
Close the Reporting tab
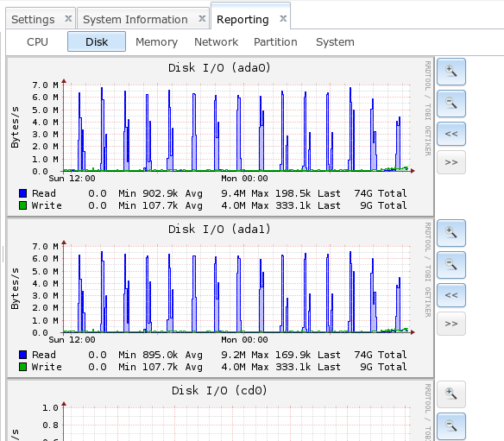pyautogui.click(x=283, y=19)
